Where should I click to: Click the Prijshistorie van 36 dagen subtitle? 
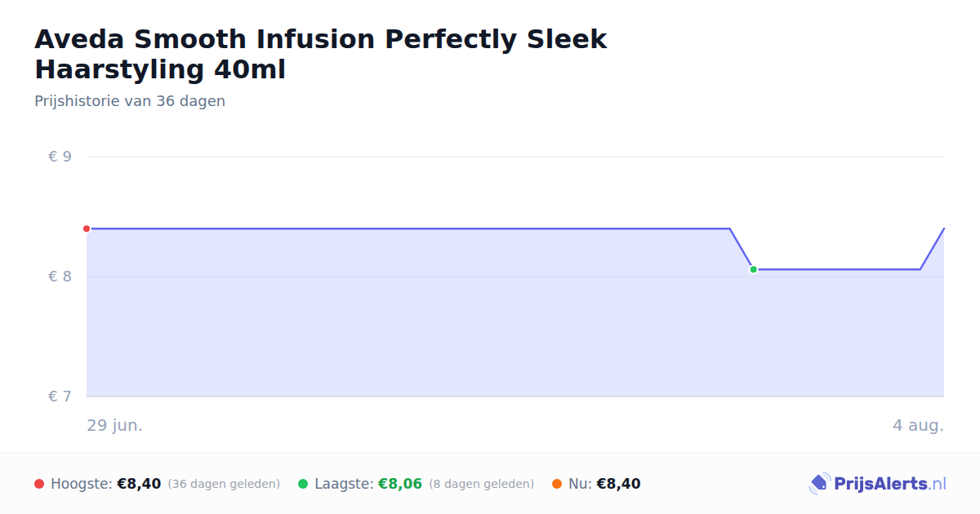click(130, 101)
